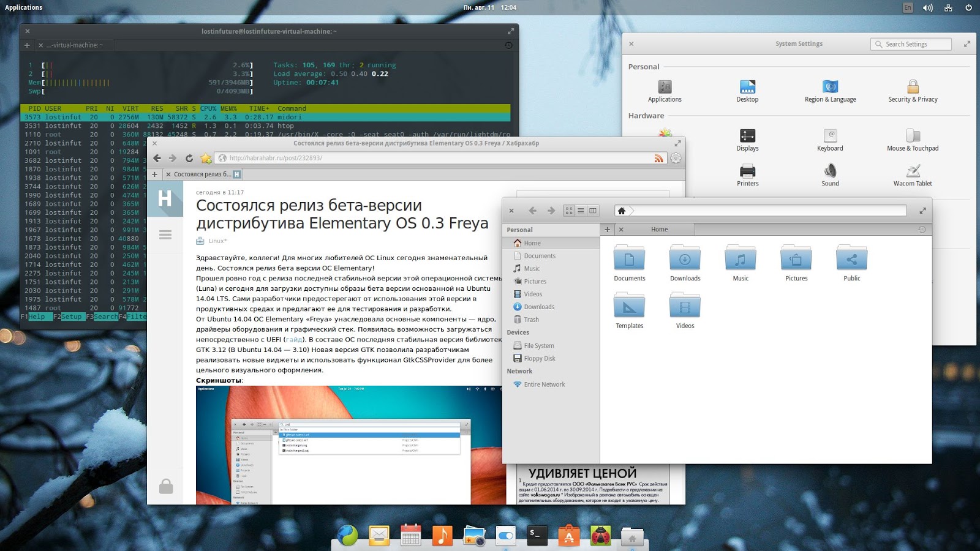This screenshot has width=980, height=551.
Task: Open Entire Network in Files sidebar
Action: [551, 384]
